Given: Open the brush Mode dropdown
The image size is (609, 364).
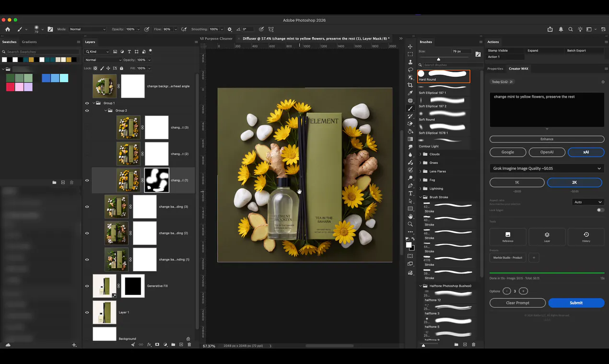Looking at the screenshot, I should click(x=87, y=29).
